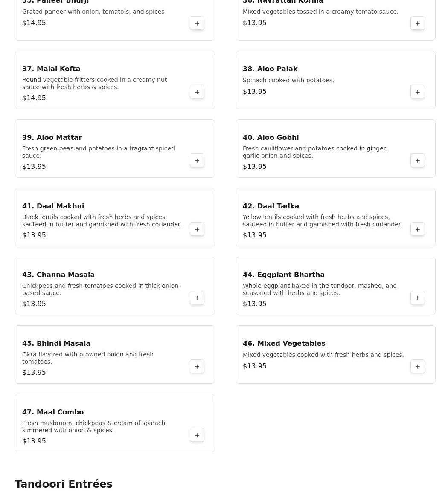Click plus icon for Malai Kofta
448x492 pixels.
click(197, 92)
